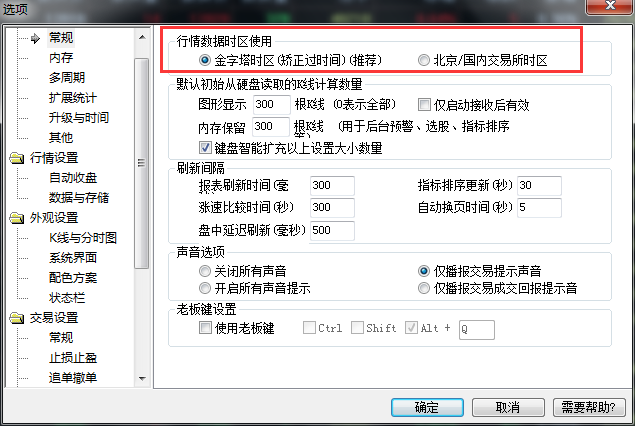
Task: Click the 确定 button
Action: (427, 407)
